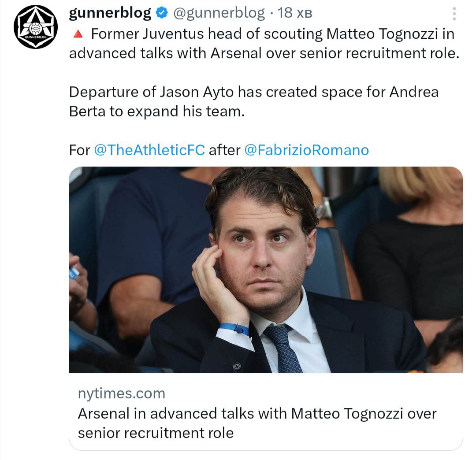The height and width of the screenshot is (460, 476).
Task: Click the 'expand his team' text
Action: [x=185, y=111]
